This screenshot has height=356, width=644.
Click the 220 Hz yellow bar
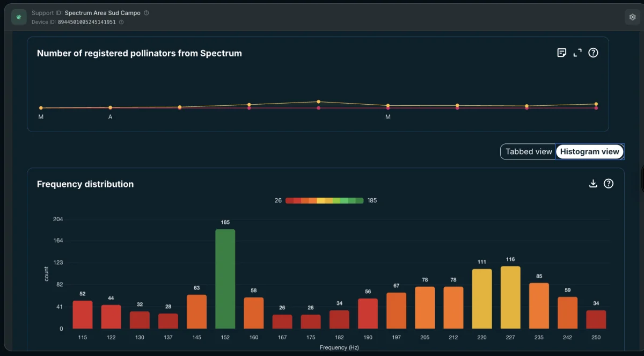click(482, 299)
